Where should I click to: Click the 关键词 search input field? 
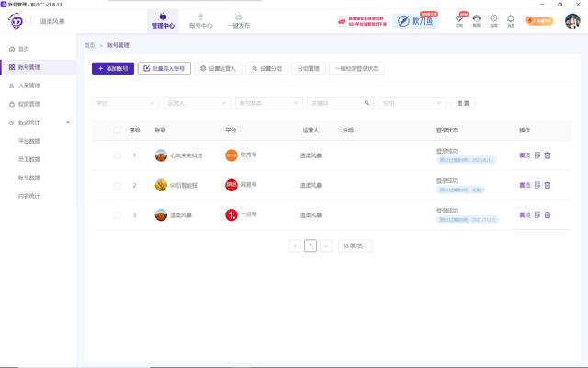pyautogui.click(x=338, y=103)
